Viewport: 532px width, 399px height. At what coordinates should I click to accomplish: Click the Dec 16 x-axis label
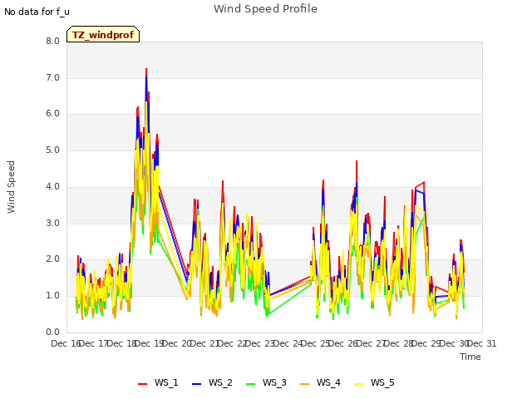click(x=66, y=343)
